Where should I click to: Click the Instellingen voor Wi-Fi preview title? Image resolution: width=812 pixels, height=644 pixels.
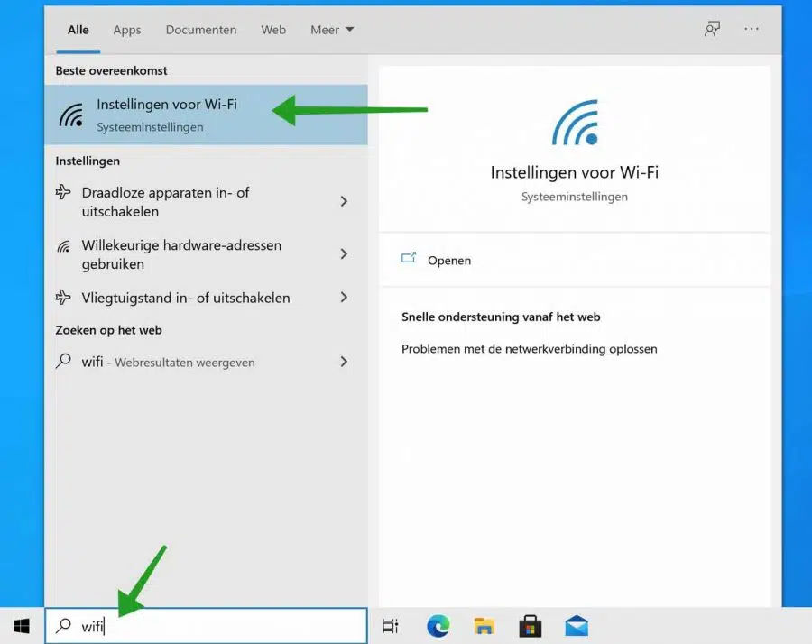tap(575, 172)
